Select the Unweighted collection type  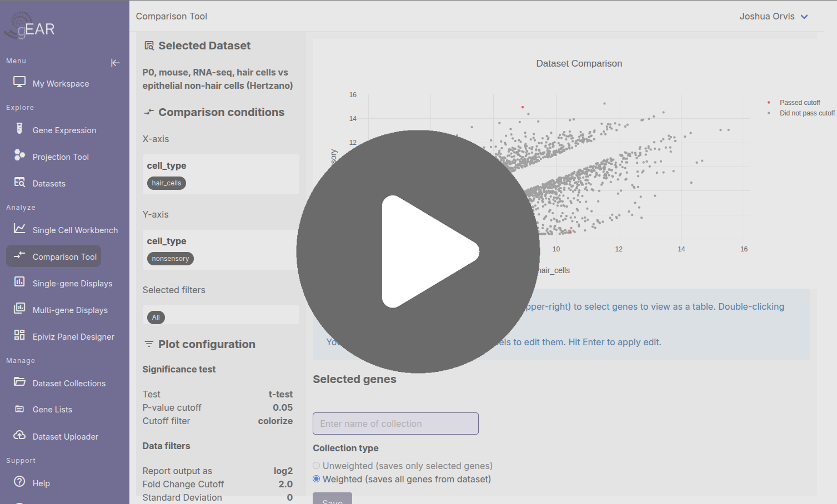click(x=316, y=466)
